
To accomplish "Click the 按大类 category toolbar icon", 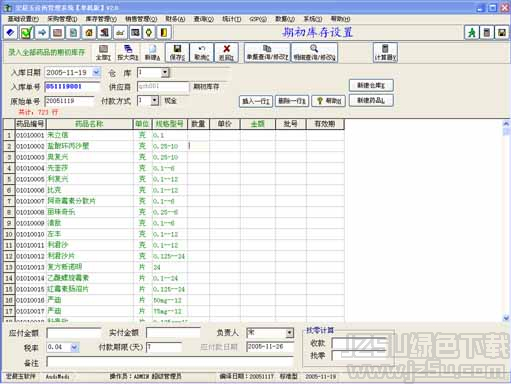I will (128, 52).
